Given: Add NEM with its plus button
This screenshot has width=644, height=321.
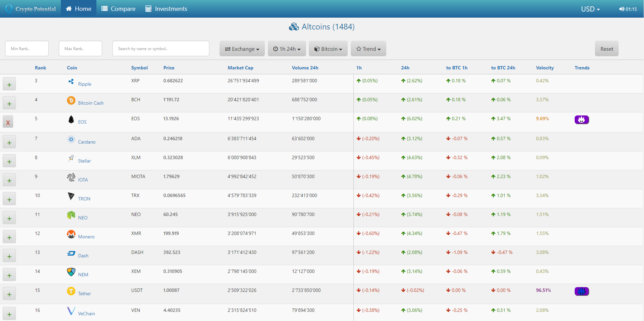Looking at the screenshot, I should click(9, 275).
